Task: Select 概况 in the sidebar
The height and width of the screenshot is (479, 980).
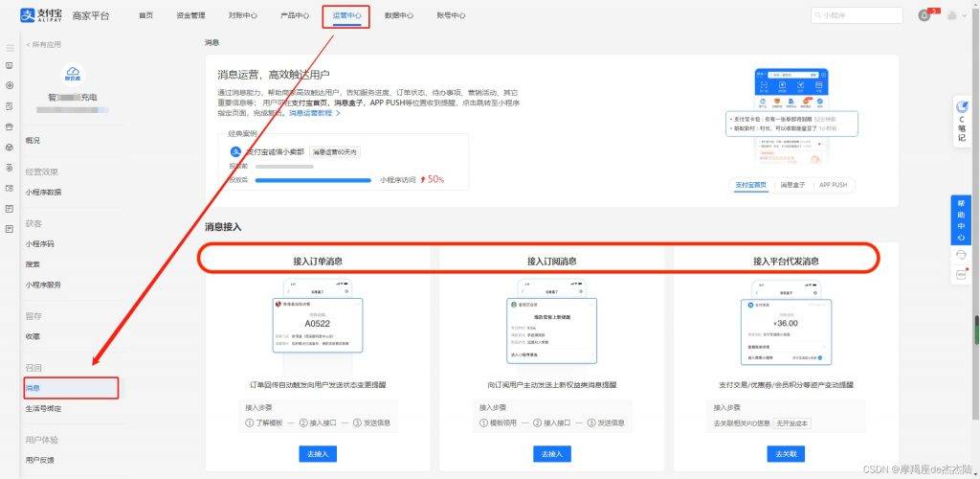Action: [x=33, y=141]
